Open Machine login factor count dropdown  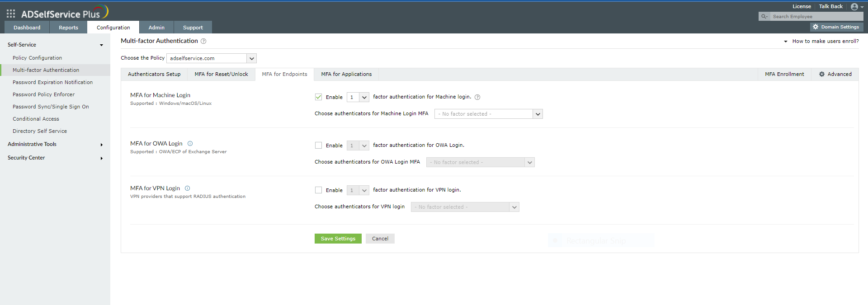coord(358,97)
